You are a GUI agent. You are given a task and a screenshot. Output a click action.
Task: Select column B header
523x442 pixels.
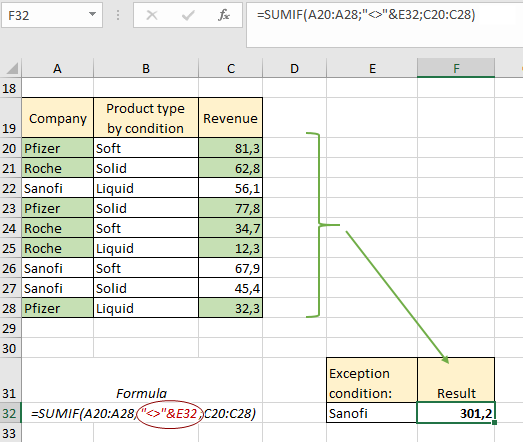point(146,68)
